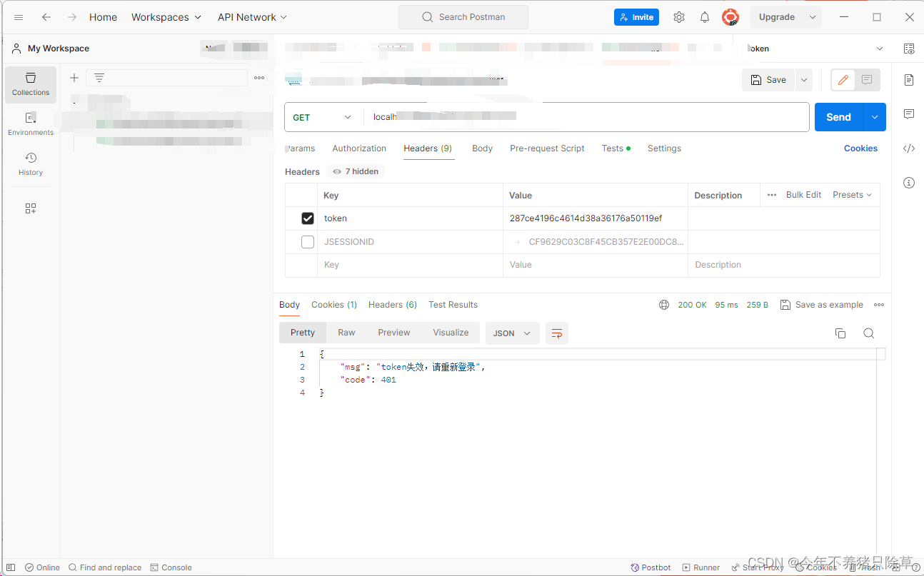Create new collection with plus icon
924x576 pixels.
[x=74, y=78]
